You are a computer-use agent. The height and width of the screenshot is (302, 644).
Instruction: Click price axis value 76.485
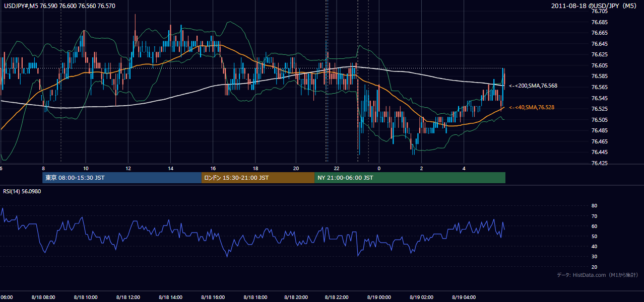click(599, 131)
